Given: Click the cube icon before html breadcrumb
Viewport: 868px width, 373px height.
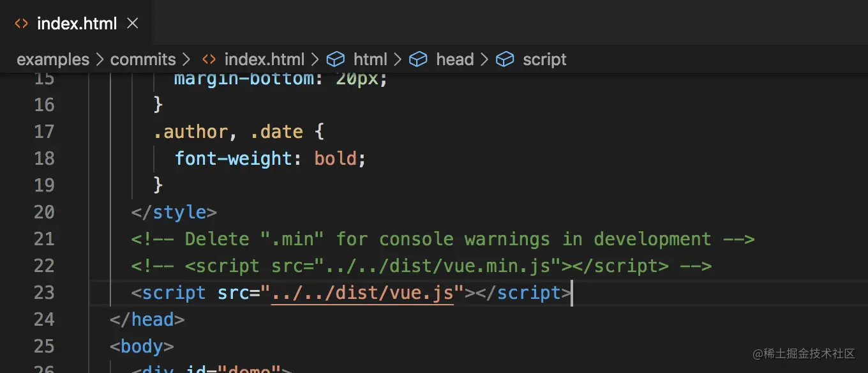Looking at the screenshot, I should 336,59.
